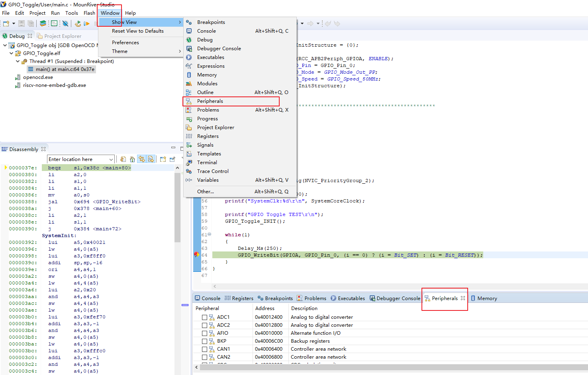The width and height of the screenshot is (588, 375).
Task: Click the Skip All Breakpoints toolbar icon
Action: [65, 24]
